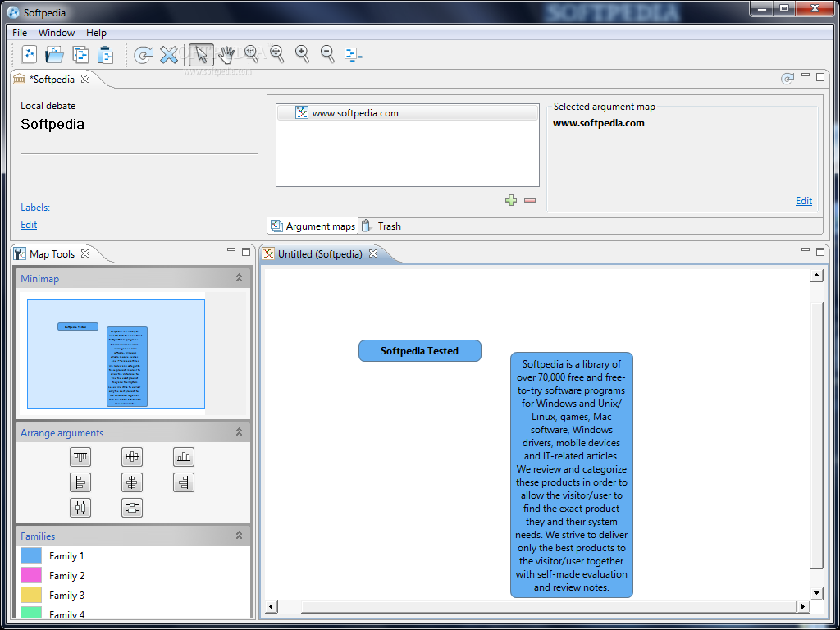Close the Map Tools view
The width and height of the screenshot is (840, 630).
[x=85, y=253]
